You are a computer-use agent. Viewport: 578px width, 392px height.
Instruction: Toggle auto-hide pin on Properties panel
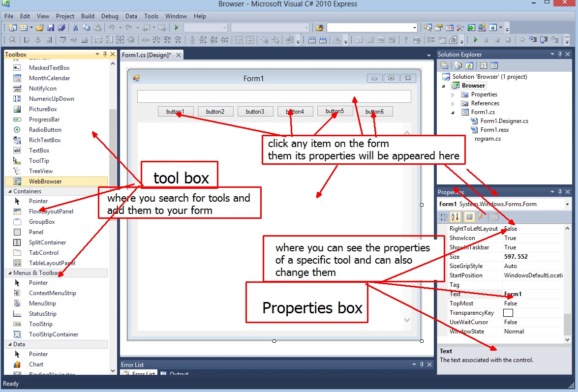560,192
